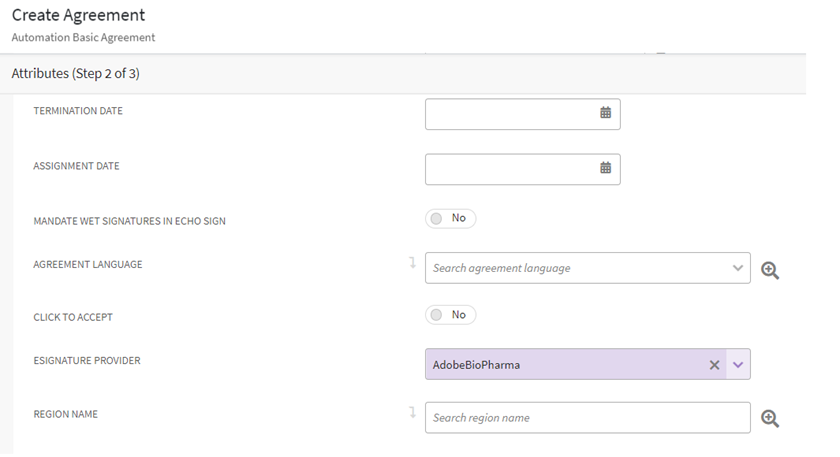840x457 pixels.
Task: Focus the Search agreement language field
Action: (x=575, y=268)
